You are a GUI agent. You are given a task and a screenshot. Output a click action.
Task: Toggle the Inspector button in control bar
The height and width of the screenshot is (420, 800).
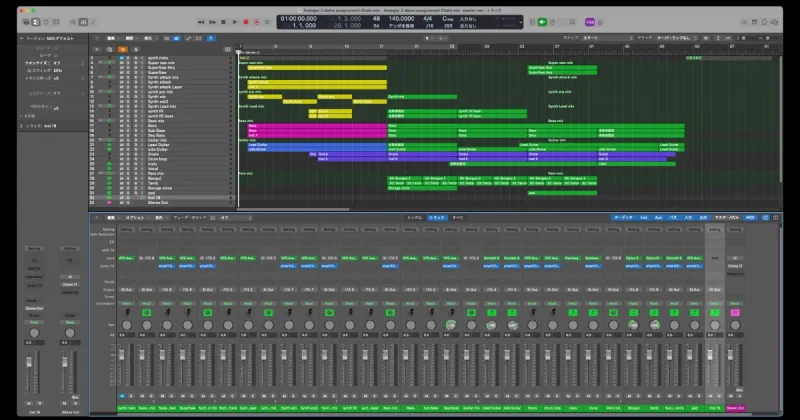pos(36,22)
